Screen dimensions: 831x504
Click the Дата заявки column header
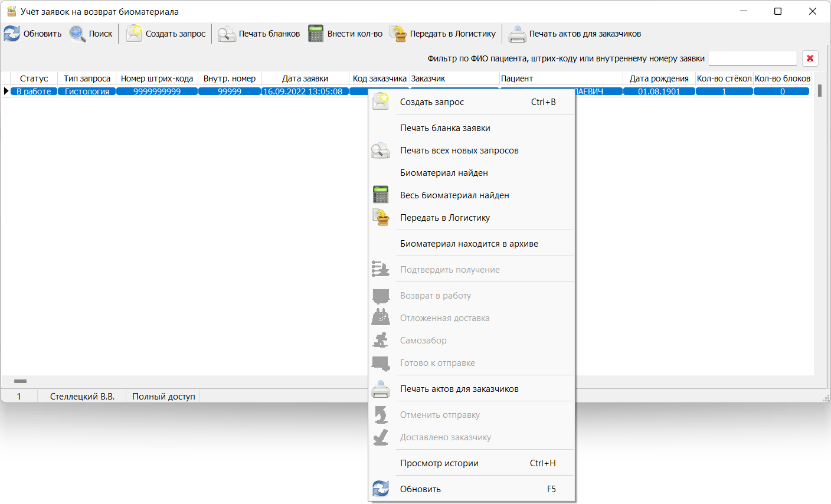[305, 78]
